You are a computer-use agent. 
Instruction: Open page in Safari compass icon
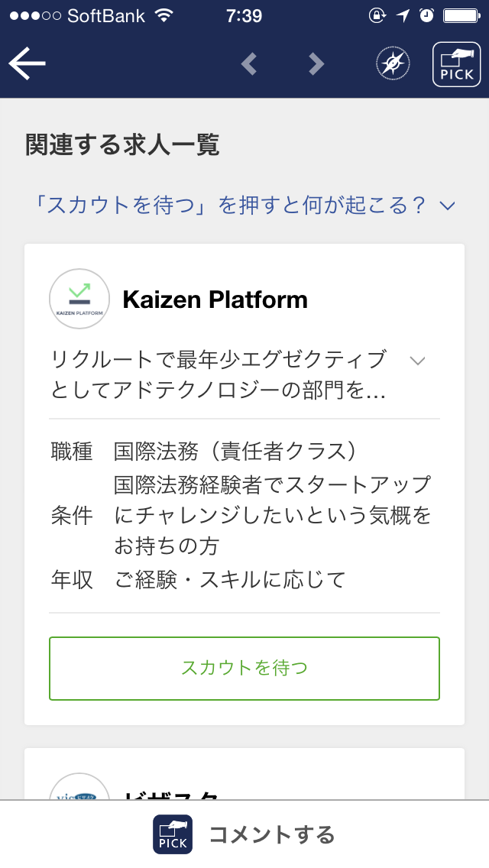(393, 64)
